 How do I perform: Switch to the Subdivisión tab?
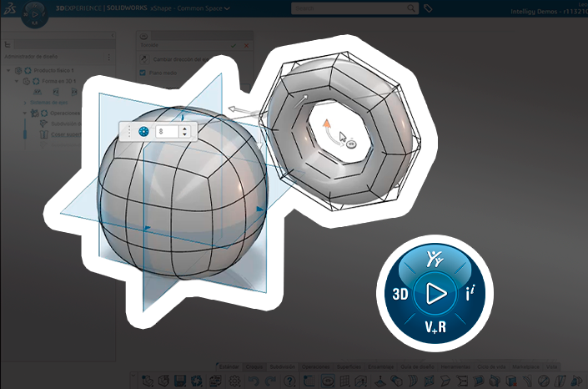click(x=283, y=366)
